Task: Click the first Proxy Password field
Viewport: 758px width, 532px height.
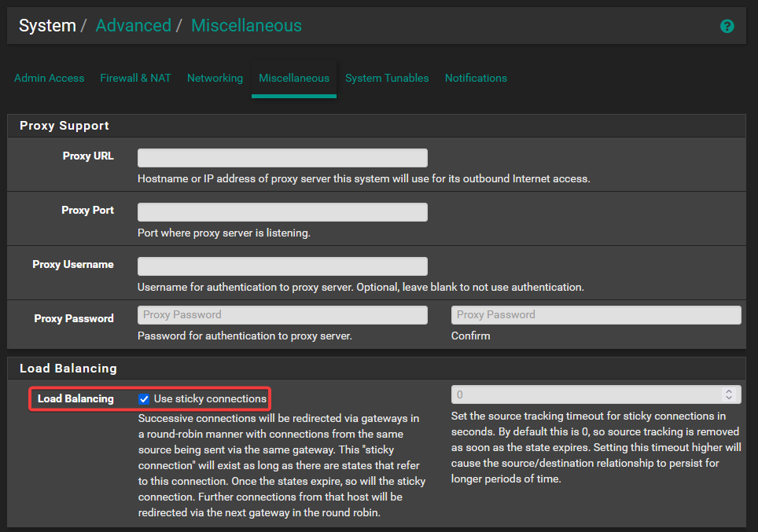Action: coord(282,315)
